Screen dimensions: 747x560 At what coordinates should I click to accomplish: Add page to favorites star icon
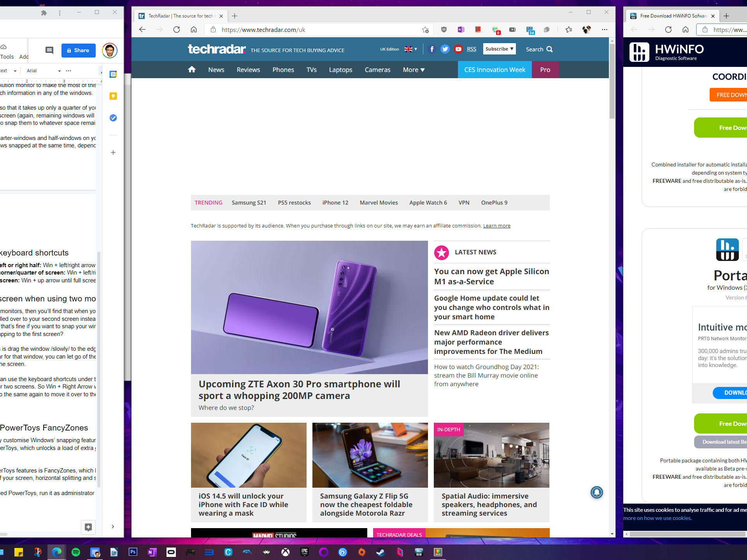[425, 30]
